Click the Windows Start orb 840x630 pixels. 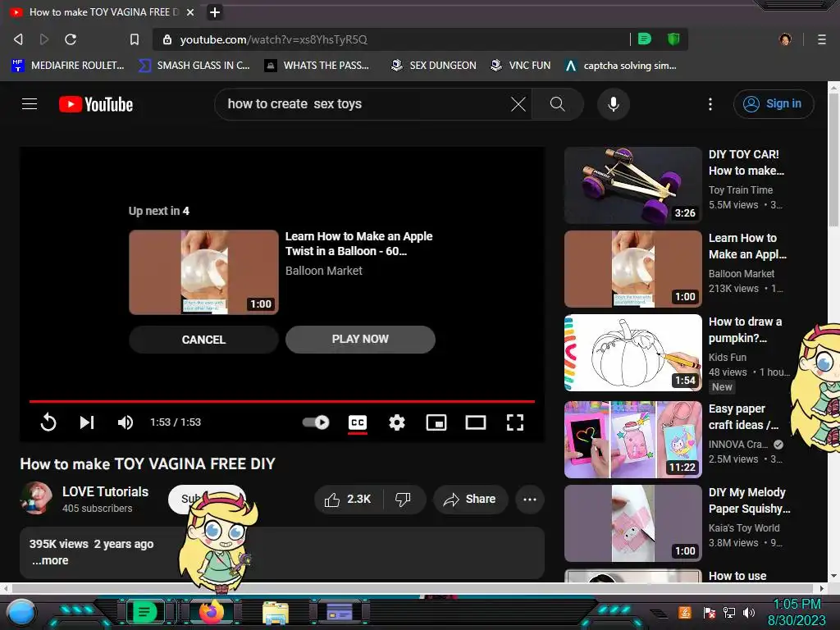(21, 612)
